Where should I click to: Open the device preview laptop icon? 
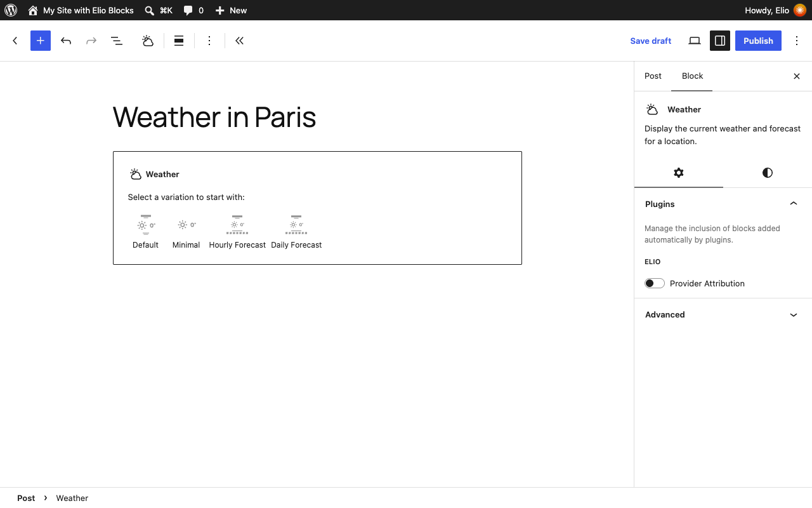(x=695, y=41)
